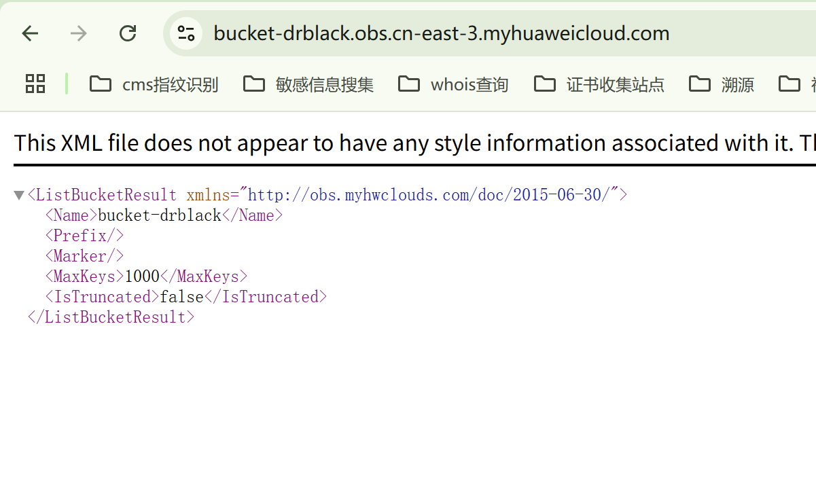View site information icon in address bar
This screenshot has height=504, width=816.
(186, 33)
